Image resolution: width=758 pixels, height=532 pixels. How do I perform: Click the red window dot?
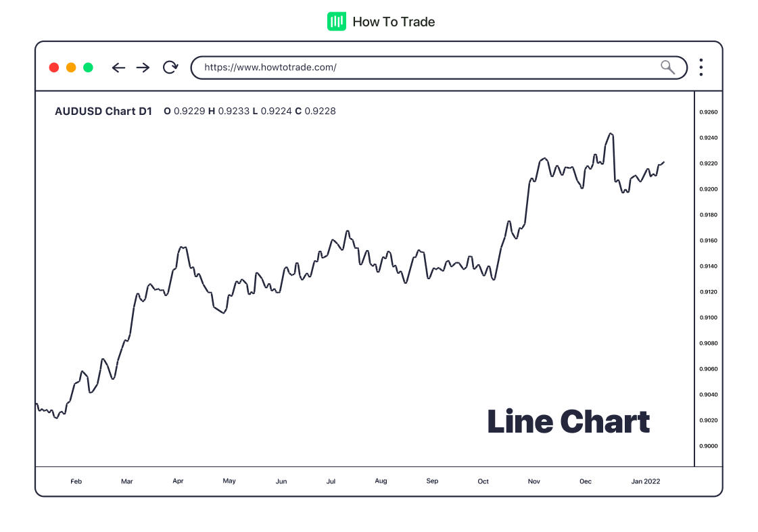[x=54, y=68]
